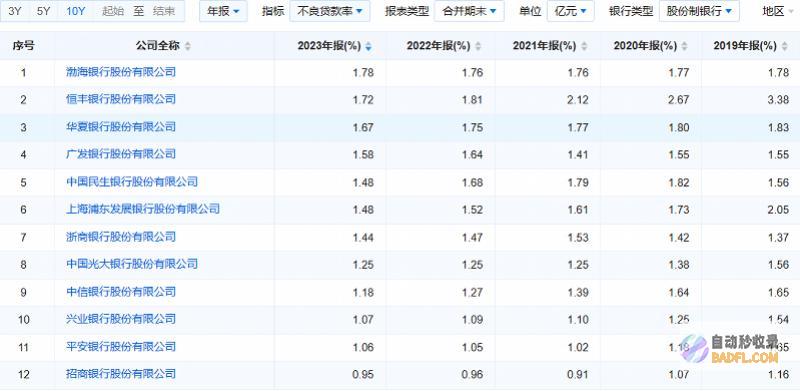Click 华夏银行 2023 value 1.67

(x=363, y=127)
